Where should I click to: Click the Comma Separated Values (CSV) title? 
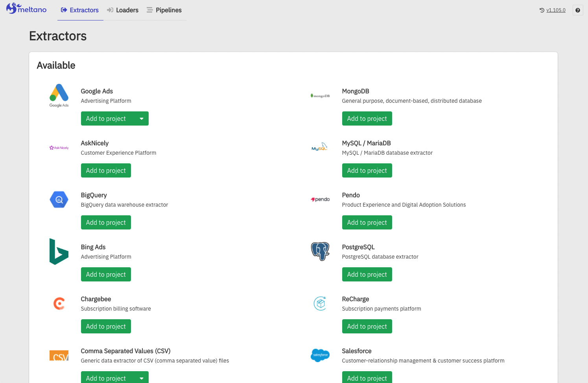[x=126, y=351]
